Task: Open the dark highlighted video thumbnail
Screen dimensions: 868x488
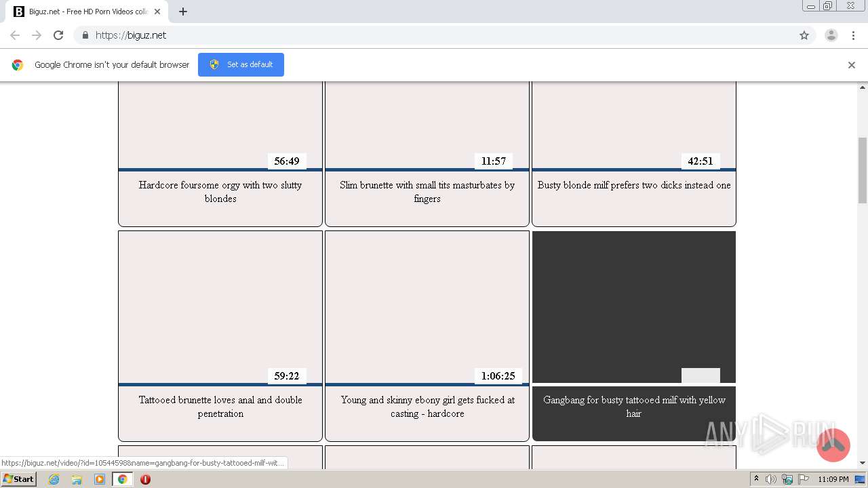Action: pos(634,307)
